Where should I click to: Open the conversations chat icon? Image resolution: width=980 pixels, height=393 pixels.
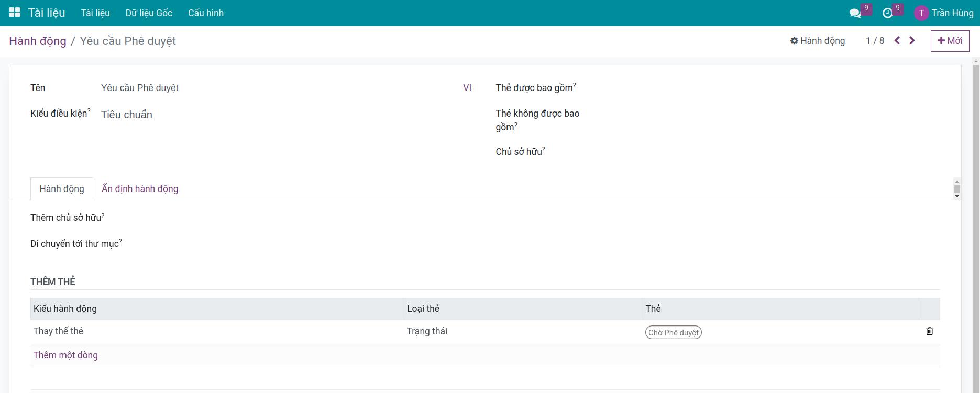855,13
